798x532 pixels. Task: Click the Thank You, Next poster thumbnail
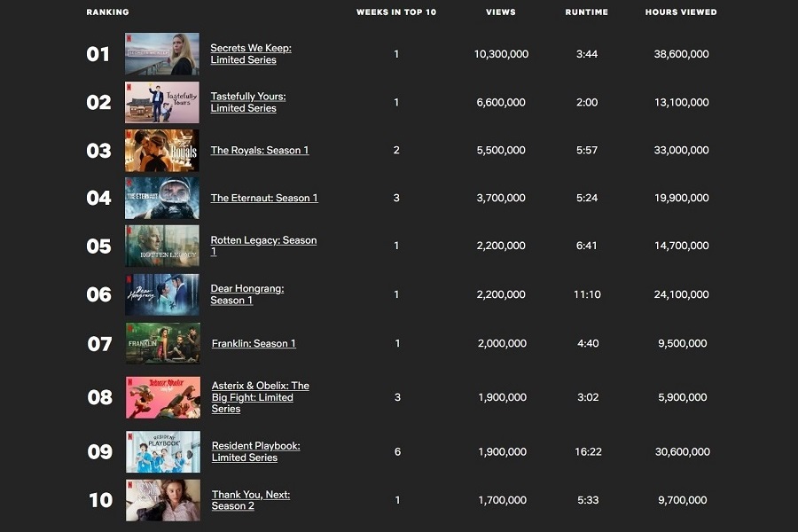click(163, 500)
